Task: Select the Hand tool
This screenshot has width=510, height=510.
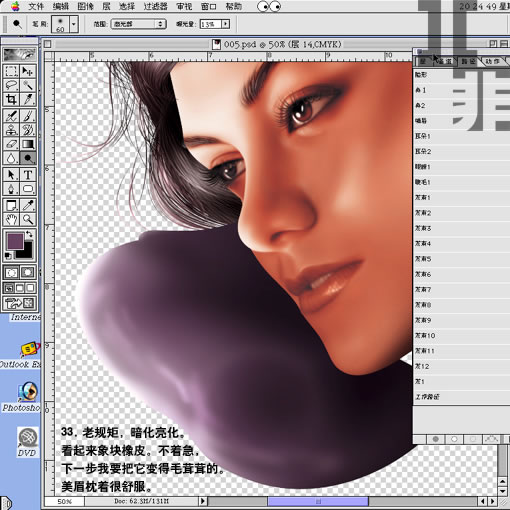Action: point(11,219)
